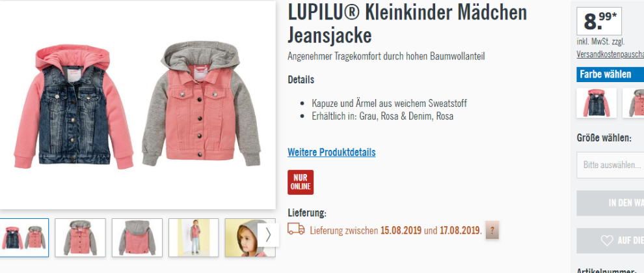Image resolution: width=644 pixels, height=273 pixels.
Task: Click the heart wishlist icon
Action: pyautogui.click(x=607, y=240)
